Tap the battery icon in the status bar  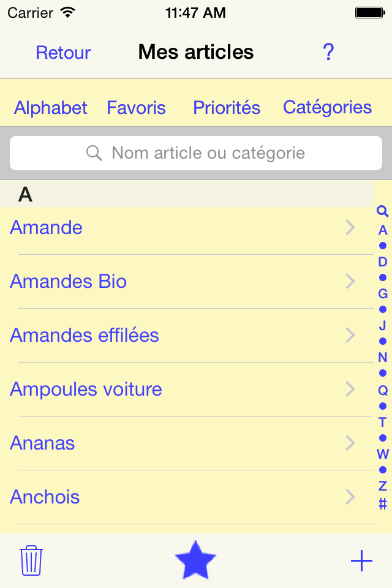point(369,12)
